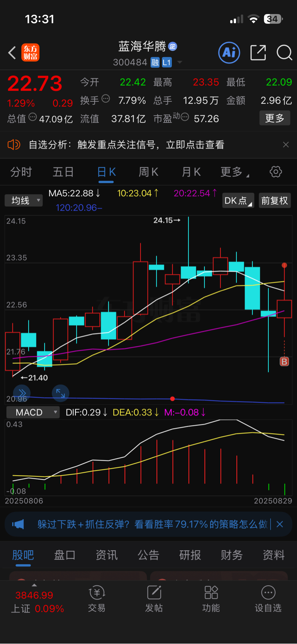Switch to 资料 tab
The width and height of the screenshot is (297, 644).
[274, 555]
